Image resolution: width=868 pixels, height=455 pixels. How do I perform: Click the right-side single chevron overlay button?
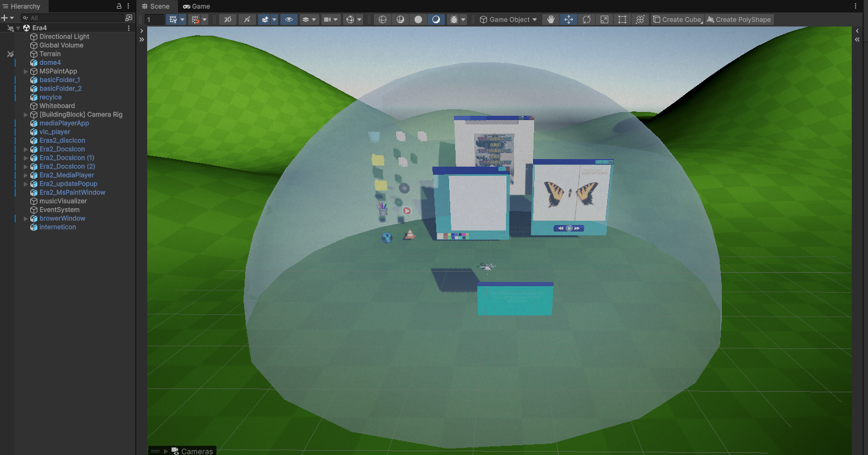pos(857,31)
